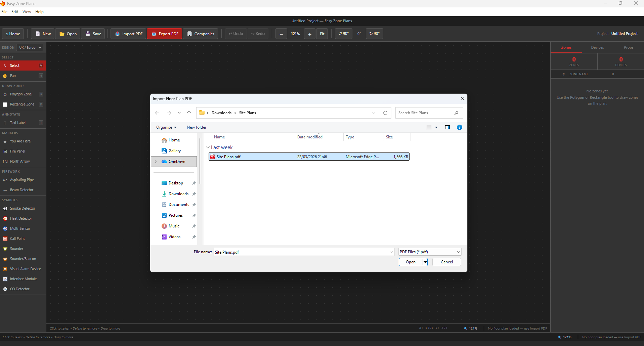Viewport: 644px width, 346px height.
Task: Open the Open button's split arrow
Action: click(425, 262)
